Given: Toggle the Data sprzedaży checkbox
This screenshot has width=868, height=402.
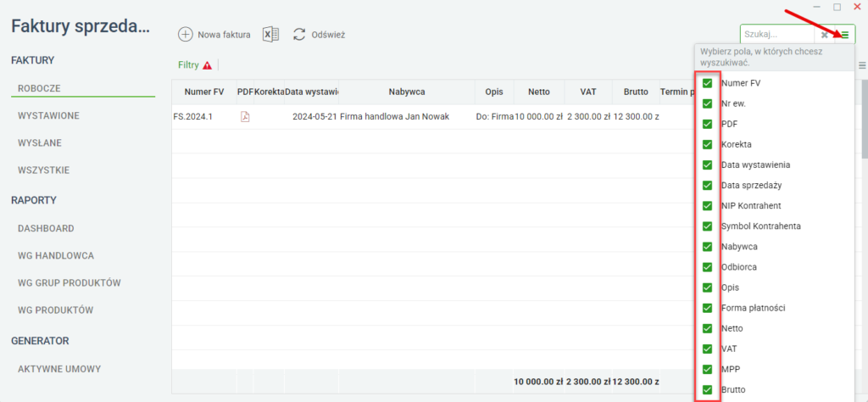Looking at the screenshot, I should click(x=707, y=185).
